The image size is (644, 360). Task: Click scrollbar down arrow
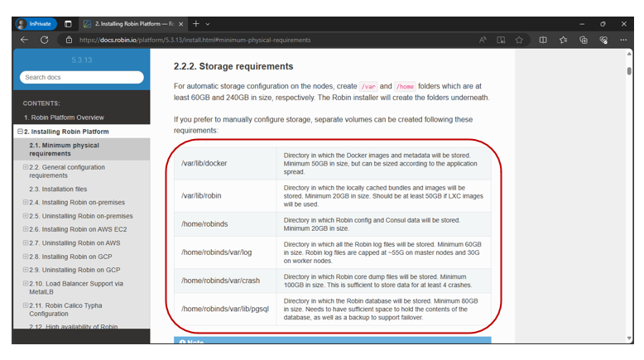(x=629, y=338)
